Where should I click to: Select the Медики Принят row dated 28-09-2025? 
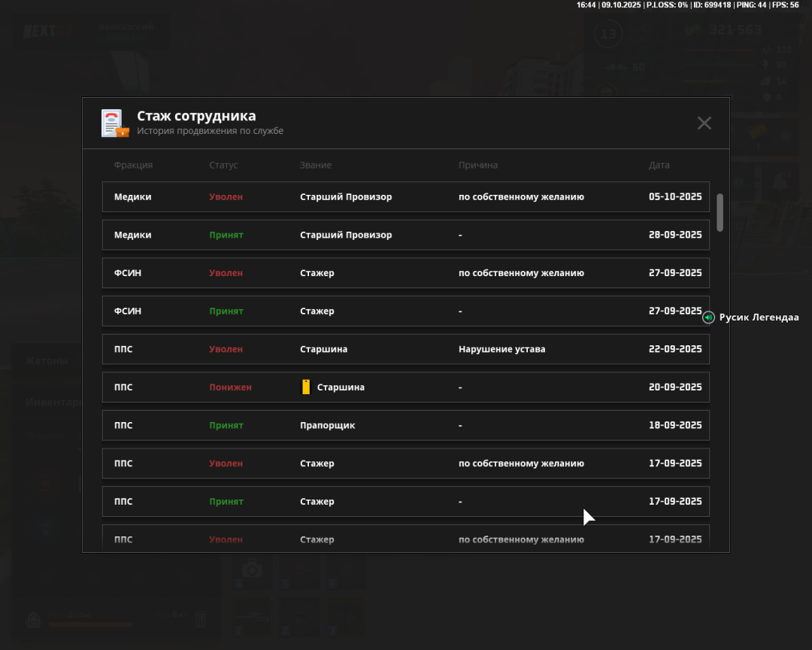406,235
